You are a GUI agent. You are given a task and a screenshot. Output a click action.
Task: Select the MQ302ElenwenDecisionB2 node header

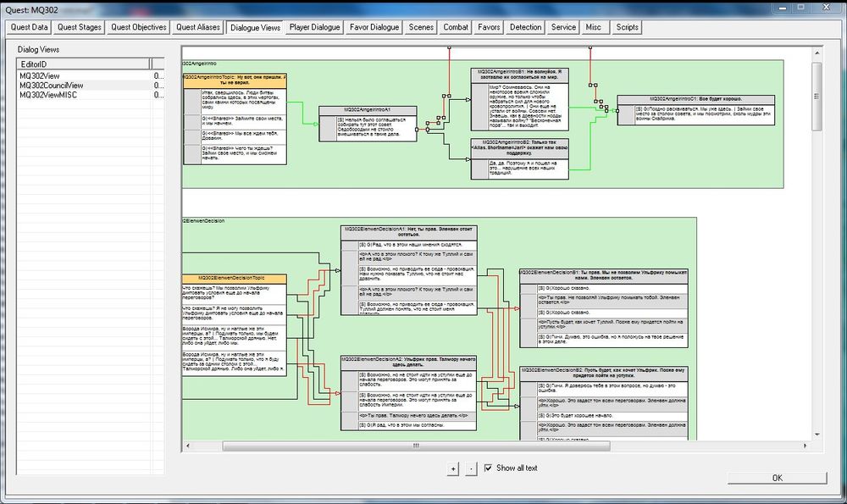[604, 374]
